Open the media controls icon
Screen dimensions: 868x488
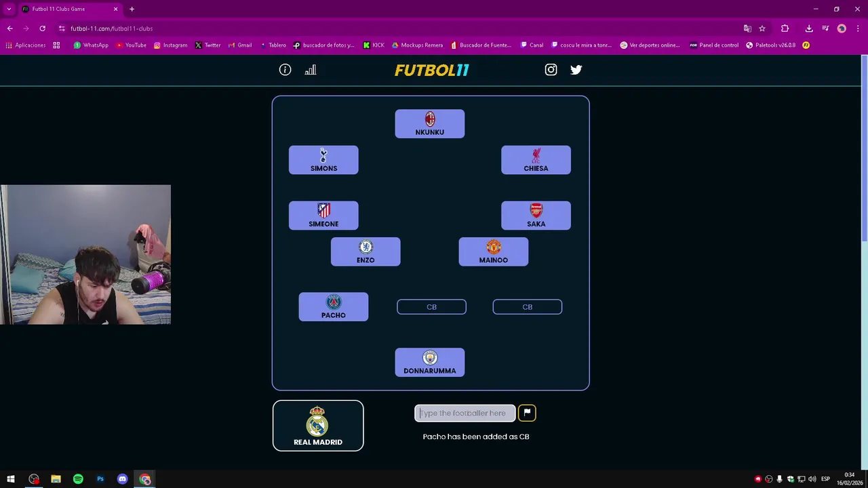coord(825,28)
